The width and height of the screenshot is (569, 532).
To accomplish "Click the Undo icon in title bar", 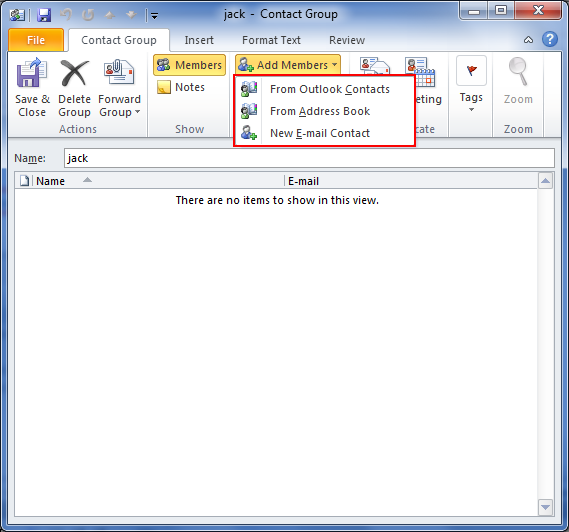I will click(66, 15).
